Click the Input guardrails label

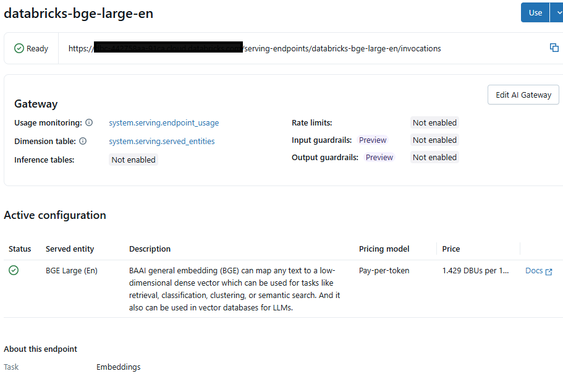pyautogui.click(x=322, y=140)
